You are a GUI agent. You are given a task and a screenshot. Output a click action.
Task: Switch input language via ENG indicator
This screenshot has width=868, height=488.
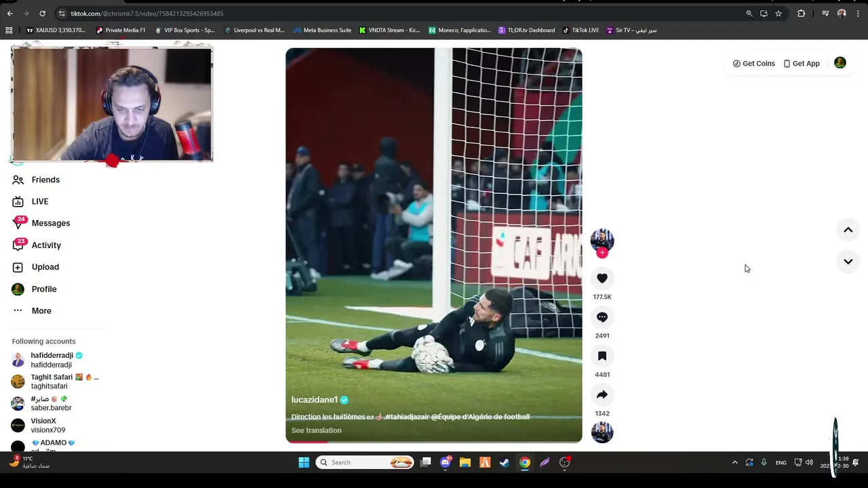781,462
